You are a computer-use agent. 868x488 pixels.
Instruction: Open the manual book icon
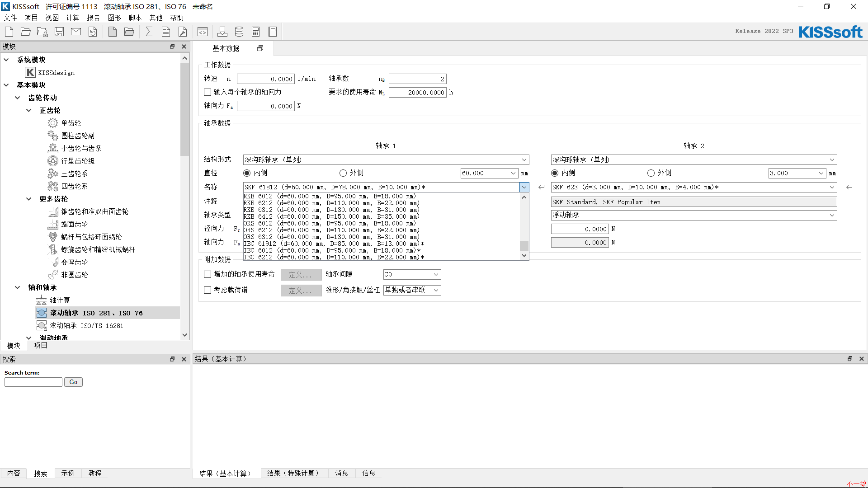pos(273,32)
